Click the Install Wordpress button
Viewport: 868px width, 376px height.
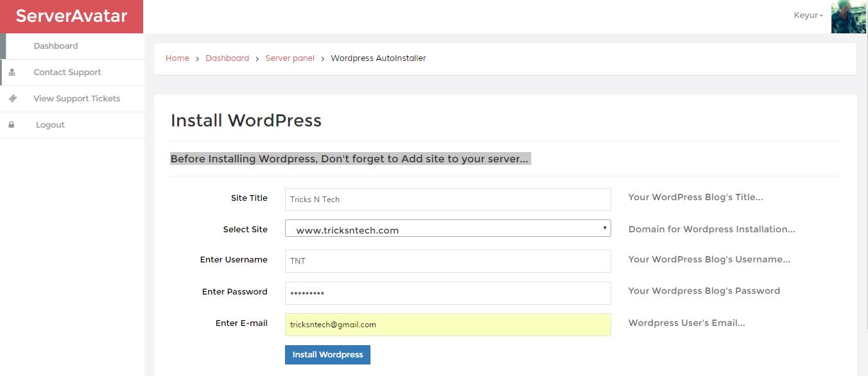click(x=327, y=355)
